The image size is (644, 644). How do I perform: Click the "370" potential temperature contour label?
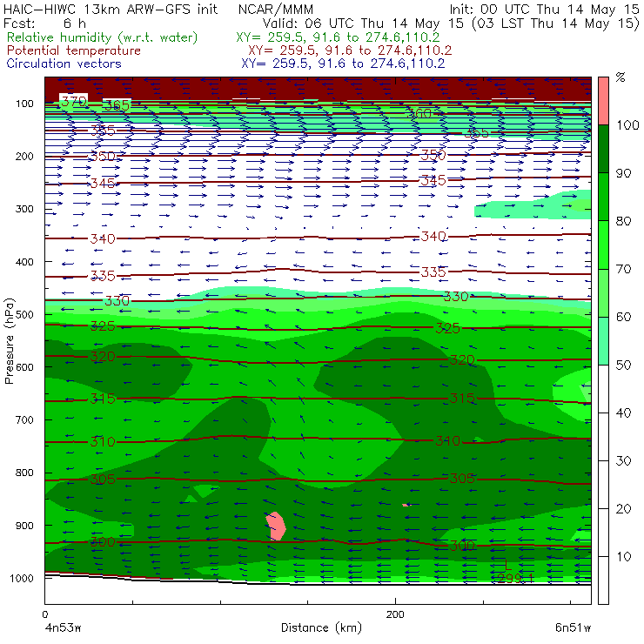74,101
